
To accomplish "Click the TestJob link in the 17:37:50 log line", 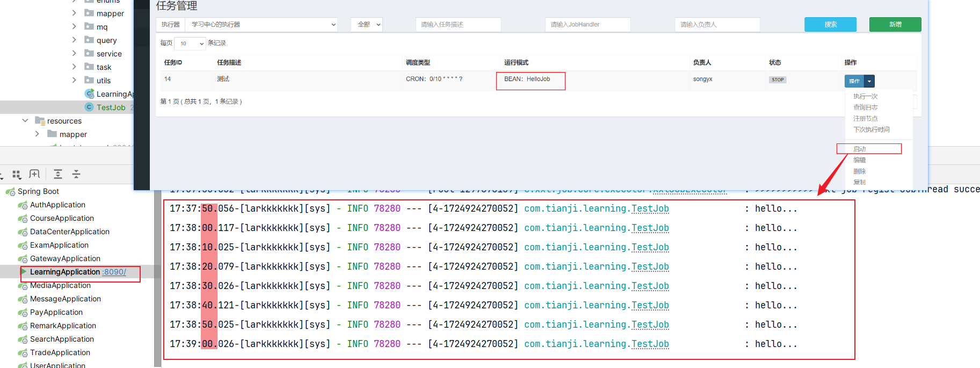I will [x=650, y=208].
